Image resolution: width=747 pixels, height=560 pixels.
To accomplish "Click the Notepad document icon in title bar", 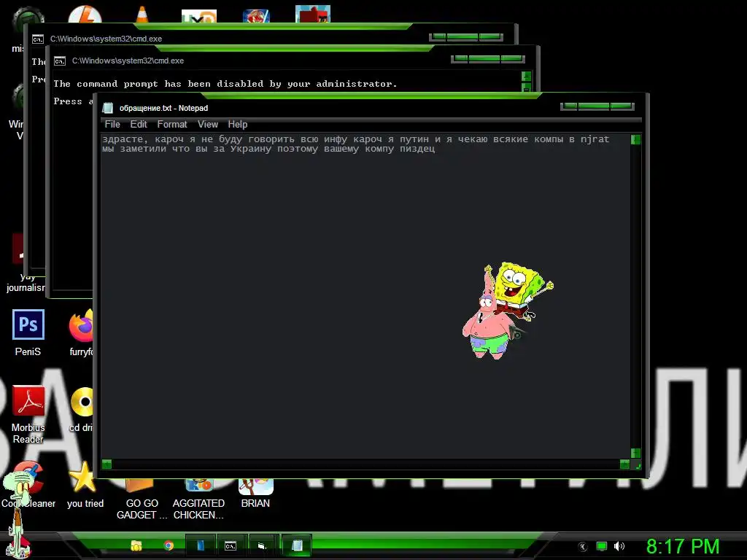I will 108,108.
